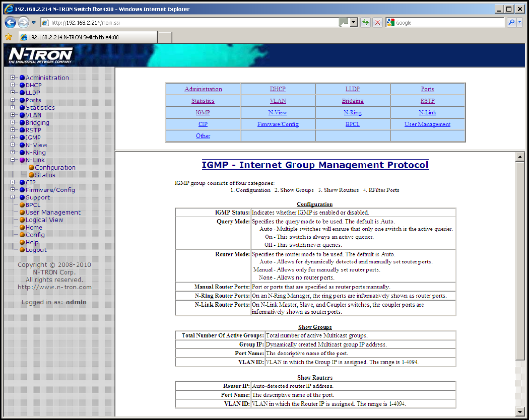The image size is (529, 420).
Task: Open the VLAN link in the table
Action: pos(278,101)
